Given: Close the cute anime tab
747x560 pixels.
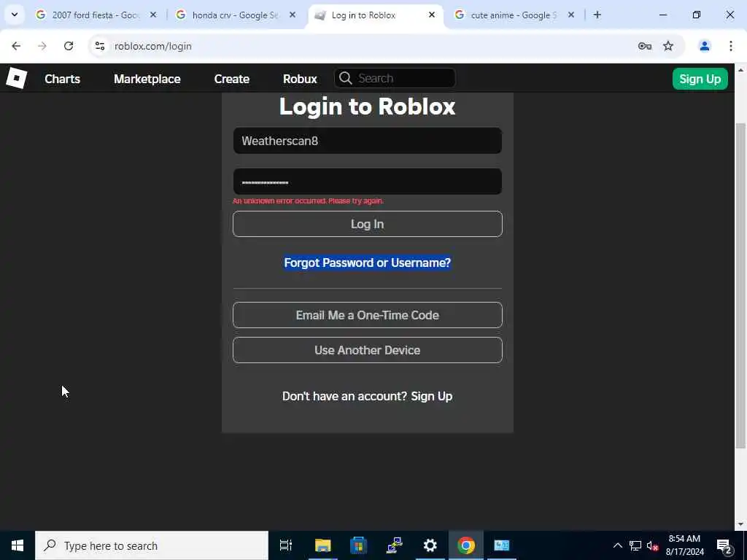Looking at the screenshot, I should tap(570, 15).
